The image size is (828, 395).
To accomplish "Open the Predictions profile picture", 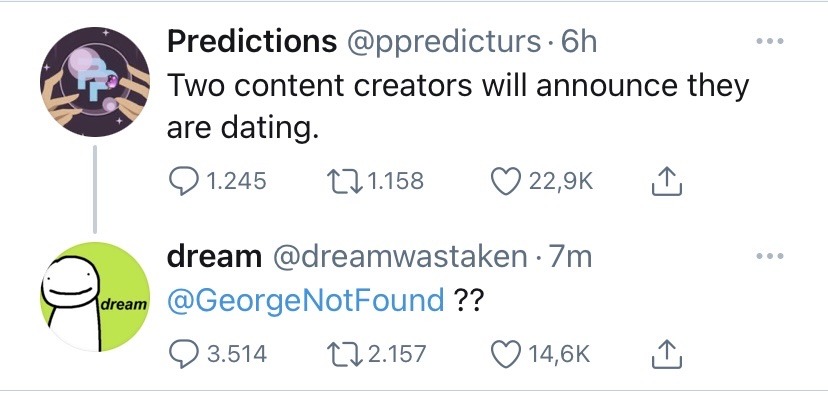I will (x=95, y=82).
